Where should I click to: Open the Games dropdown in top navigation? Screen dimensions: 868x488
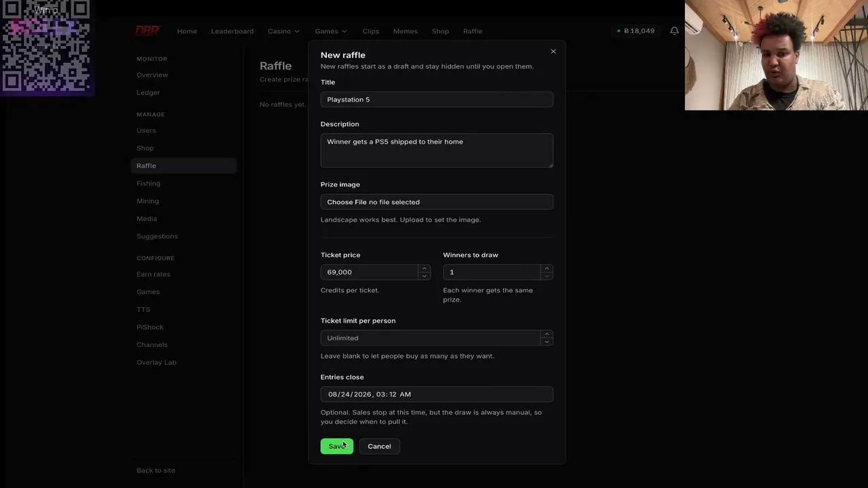[x=331, y=31]
